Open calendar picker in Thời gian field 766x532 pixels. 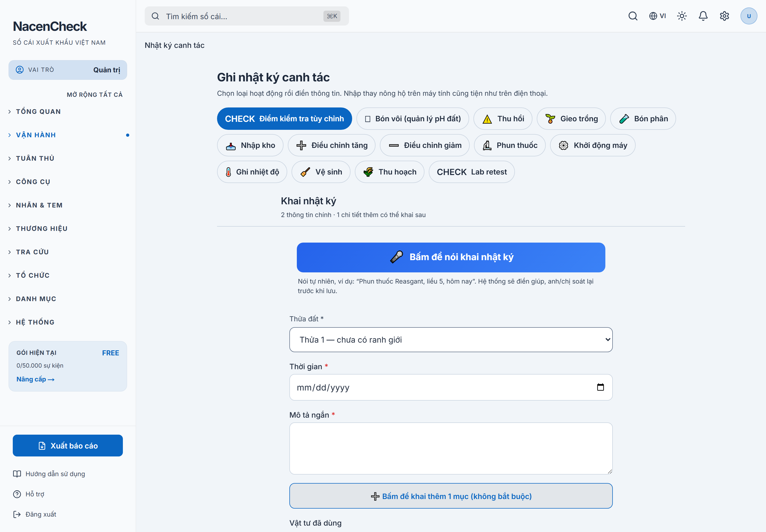click(x=600, y=387)
